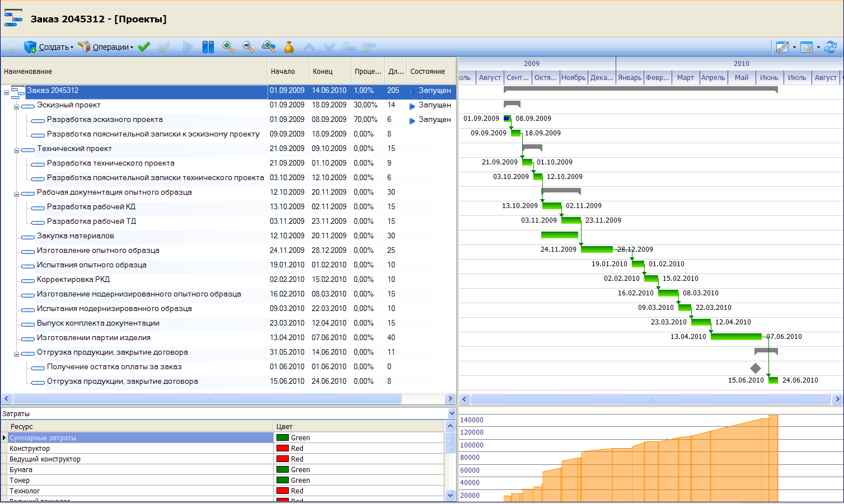Click the red swatch for Конструктор
844x504 pixels.
click(x=283, y=449)
